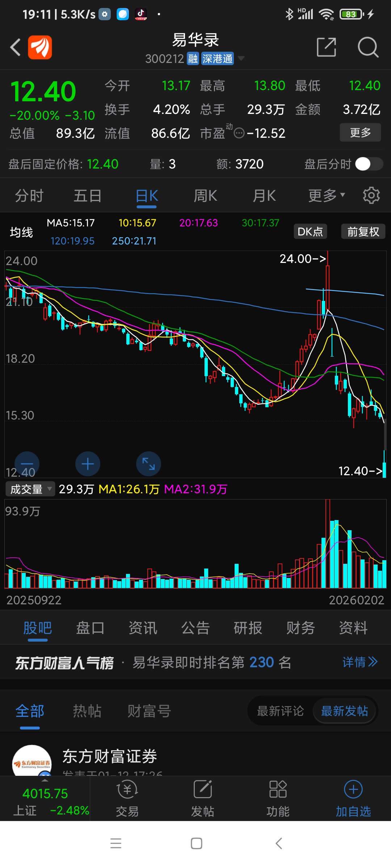The width and height of the screenshot is (391, 868).
Task: Toggle DK点 indicator
Action: 310,231
